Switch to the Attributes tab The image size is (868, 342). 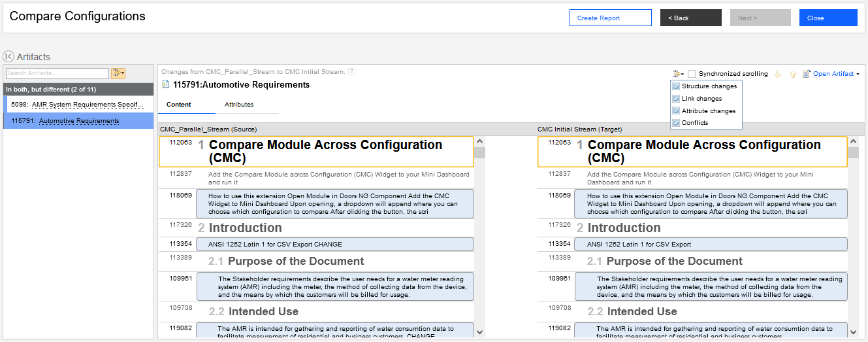pyautogui.click(x=239, y=105)
